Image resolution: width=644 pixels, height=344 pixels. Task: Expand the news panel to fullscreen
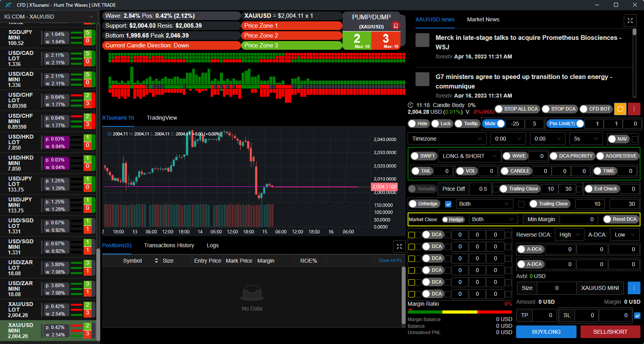pyautogui.click(x=630, y=21)
